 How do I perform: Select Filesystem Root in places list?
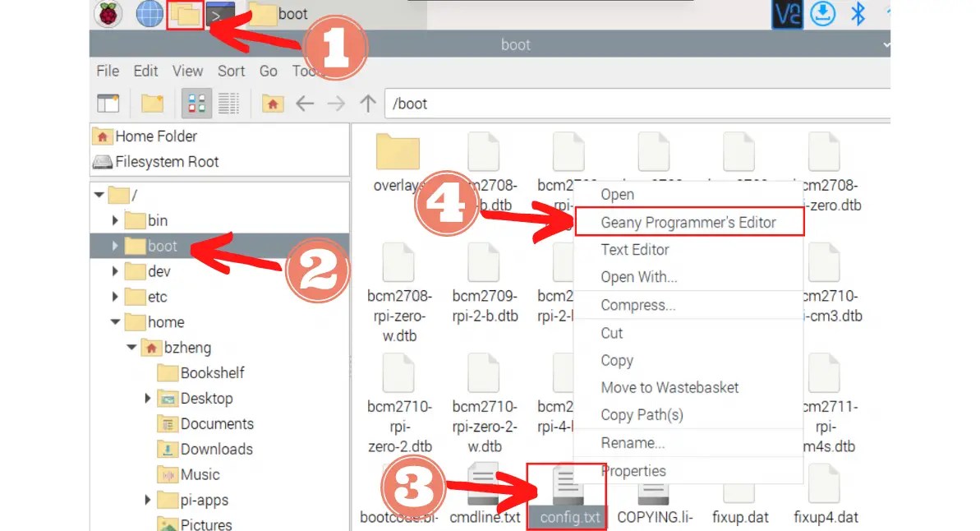click(156, 162)
